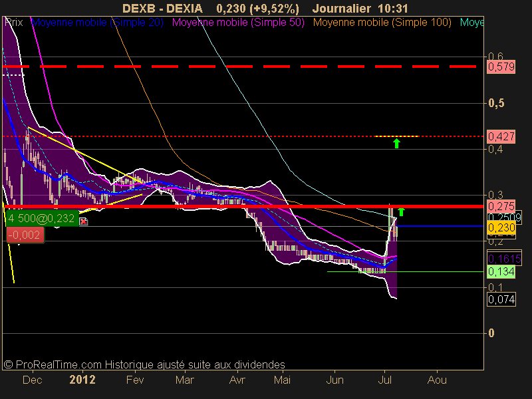The height and width of the screenshot is (399, 532).
Task: Click the chart title DEXB - DEXIA
Action: 162,9
